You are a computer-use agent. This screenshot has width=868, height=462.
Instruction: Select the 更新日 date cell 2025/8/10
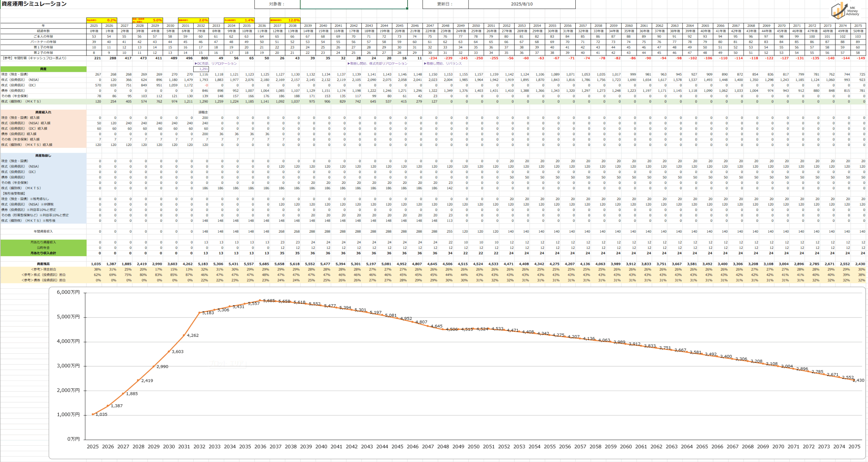point(521,4)
